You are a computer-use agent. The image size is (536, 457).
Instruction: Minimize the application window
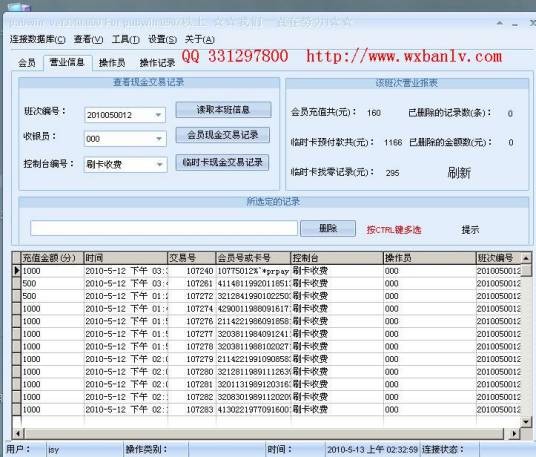pos(515,24)
